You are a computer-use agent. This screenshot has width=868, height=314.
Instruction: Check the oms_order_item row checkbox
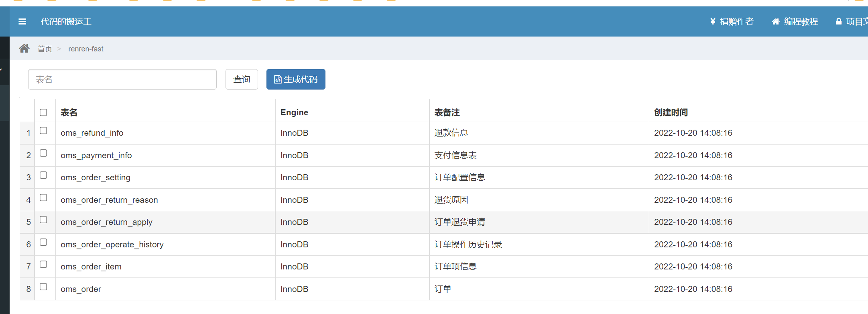pos(43,264)
